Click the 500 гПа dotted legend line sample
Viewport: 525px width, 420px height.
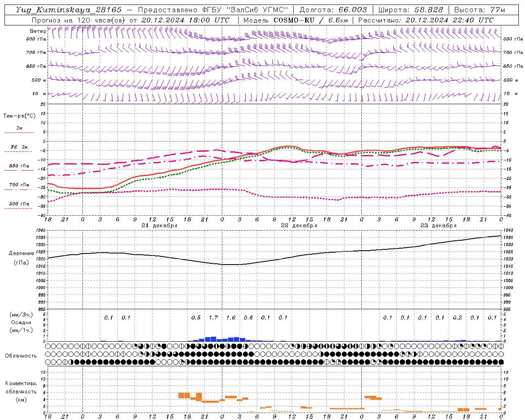(18, 208)
